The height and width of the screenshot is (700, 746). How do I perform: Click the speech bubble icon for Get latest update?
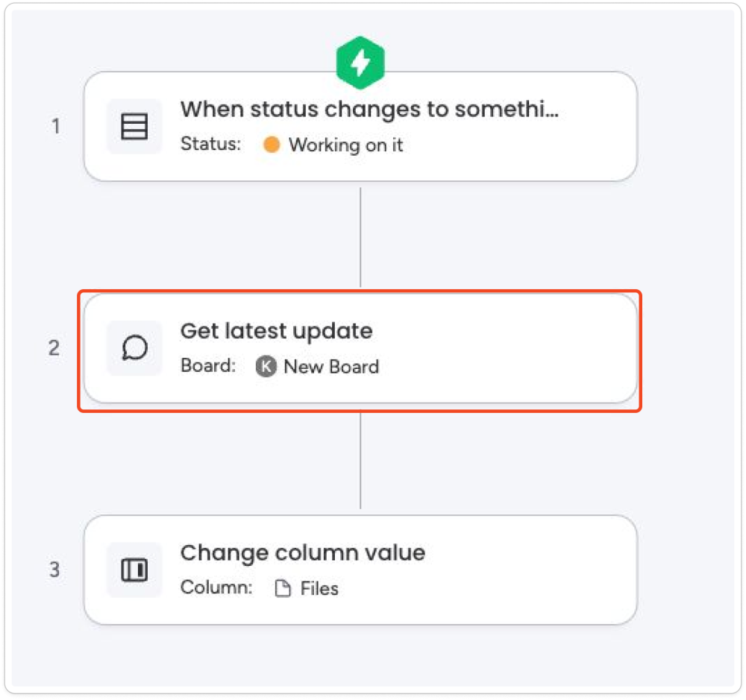click(134, 348)
